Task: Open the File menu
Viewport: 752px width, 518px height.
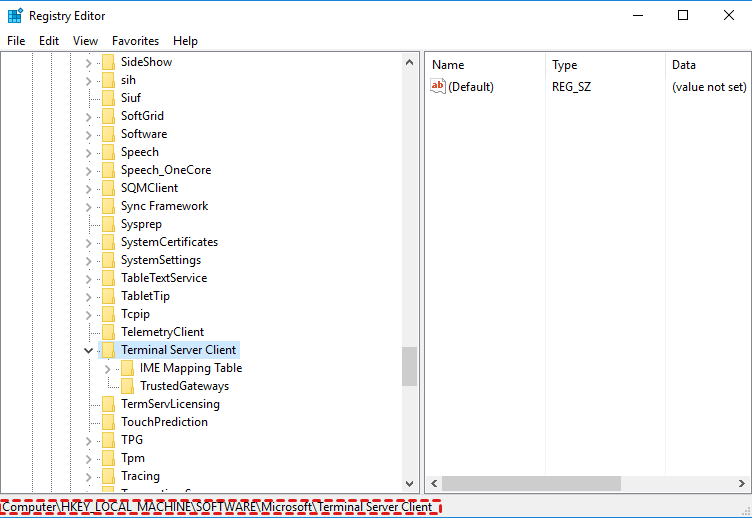Action: (16, 41)
